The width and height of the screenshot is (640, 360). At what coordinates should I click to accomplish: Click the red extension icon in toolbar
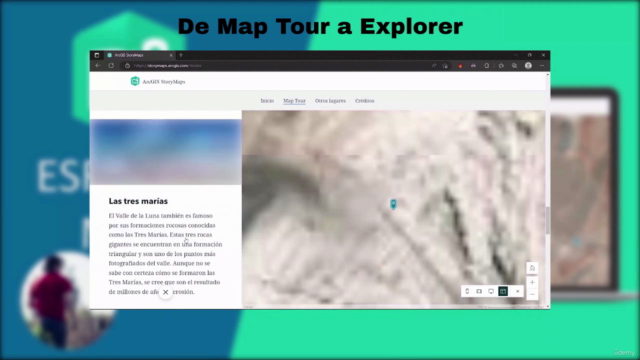point(460,66)
